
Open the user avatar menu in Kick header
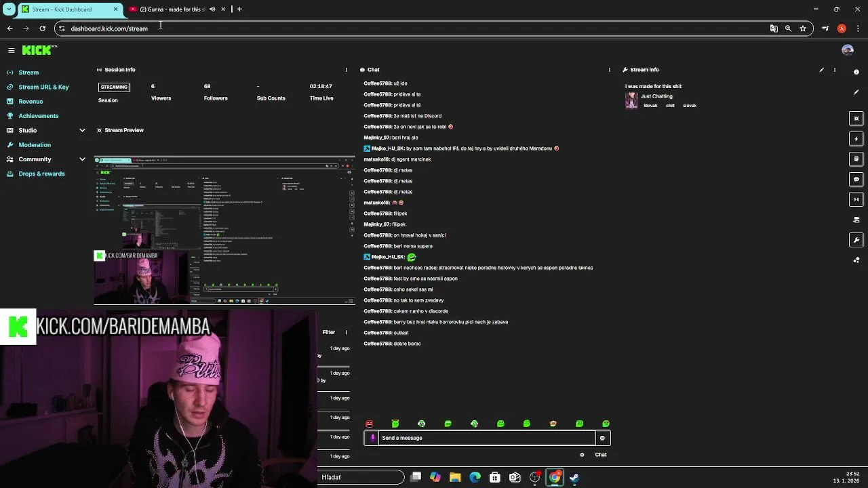847,50
